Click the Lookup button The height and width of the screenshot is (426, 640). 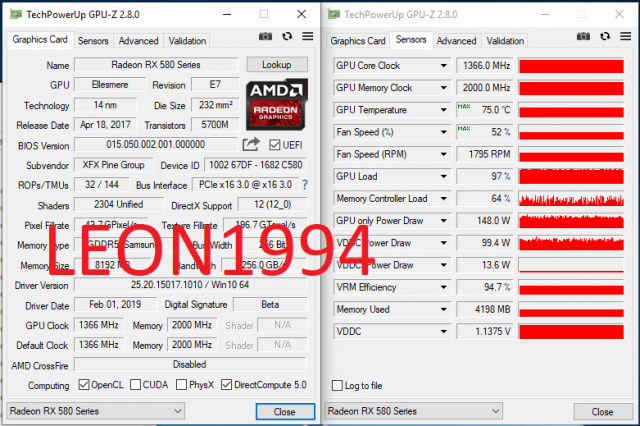pyautogui.click(x=277, y=65)
